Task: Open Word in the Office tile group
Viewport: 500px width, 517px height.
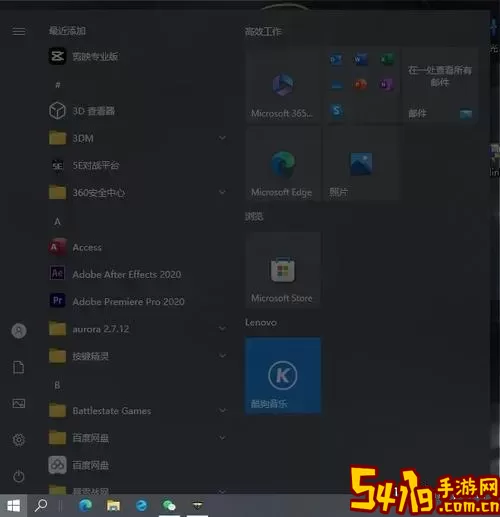Action: [361, 60]
